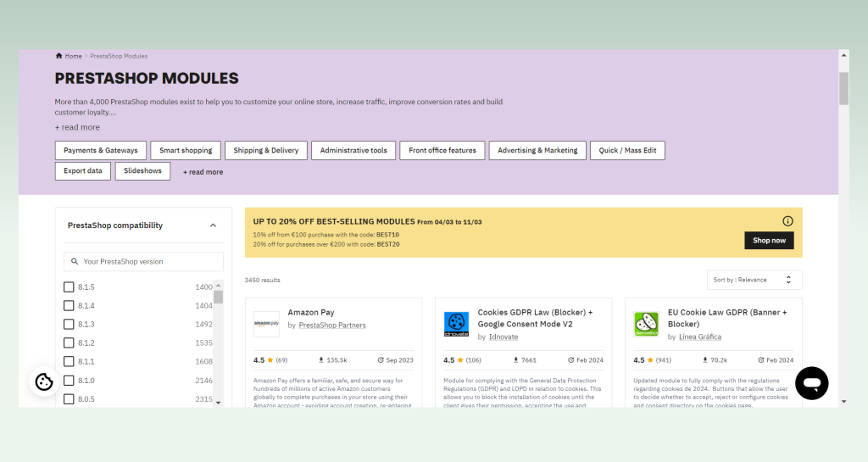
Task: Check the 8.1.1 version checkbox
Action: pyautogui.click(x=69, y=362)
